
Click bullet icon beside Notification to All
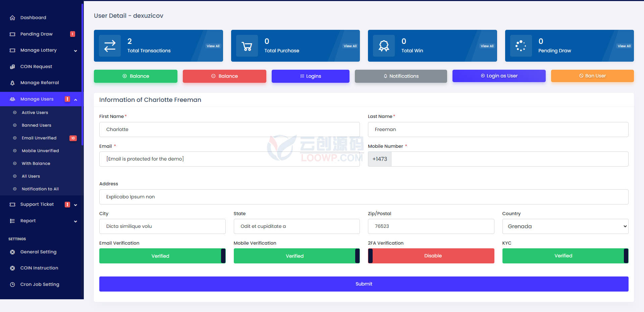(15, 189)
